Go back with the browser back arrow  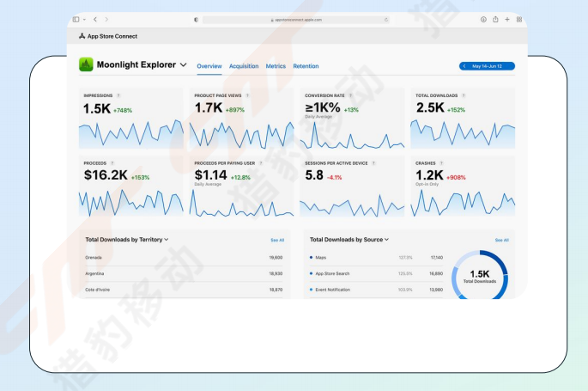coord(95,19)
